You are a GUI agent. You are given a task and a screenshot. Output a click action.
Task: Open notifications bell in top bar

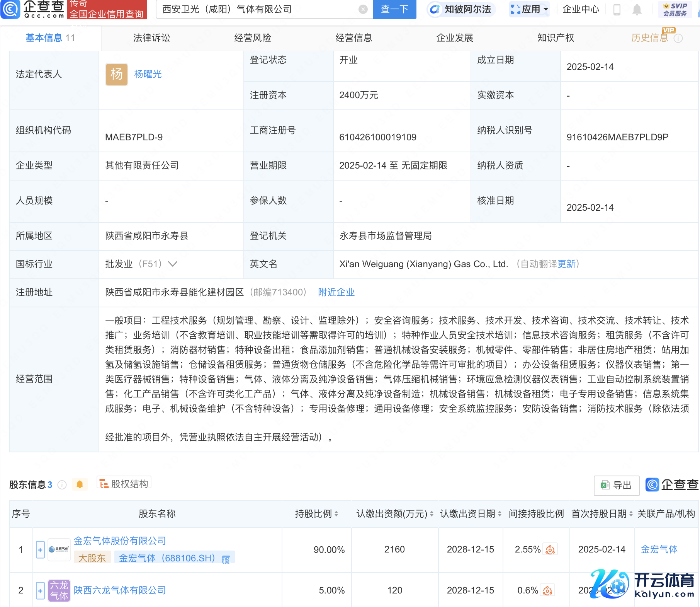point(637,9)
